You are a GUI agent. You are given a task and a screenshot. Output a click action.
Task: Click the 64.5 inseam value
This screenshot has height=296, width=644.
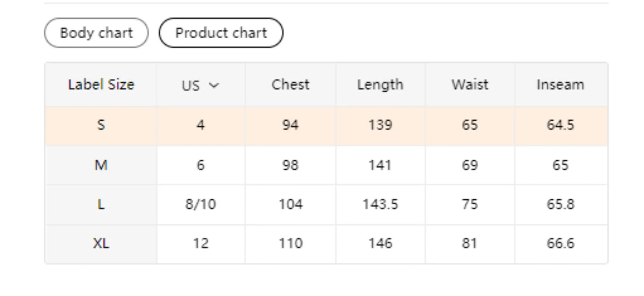(x=560, y=125)
